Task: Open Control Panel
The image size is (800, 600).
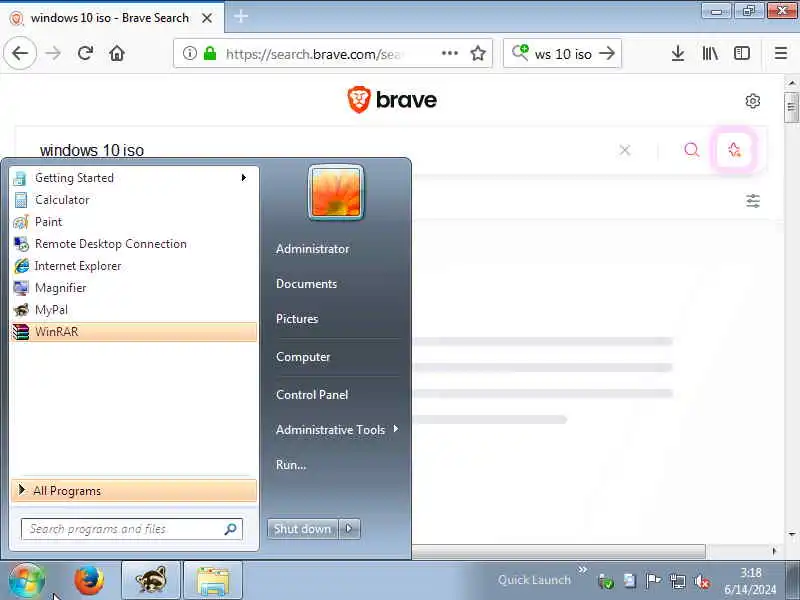Action: pos(312,395)
